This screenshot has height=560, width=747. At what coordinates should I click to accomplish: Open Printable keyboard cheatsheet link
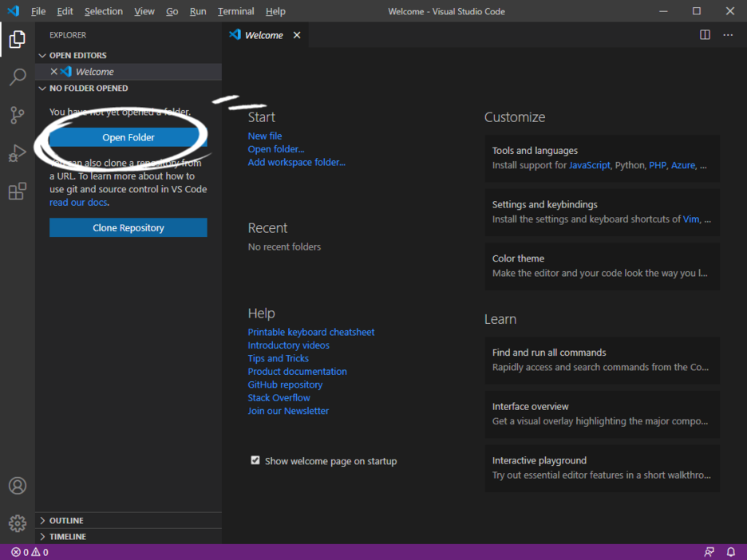pyautogui.click(x=311, y=332)
